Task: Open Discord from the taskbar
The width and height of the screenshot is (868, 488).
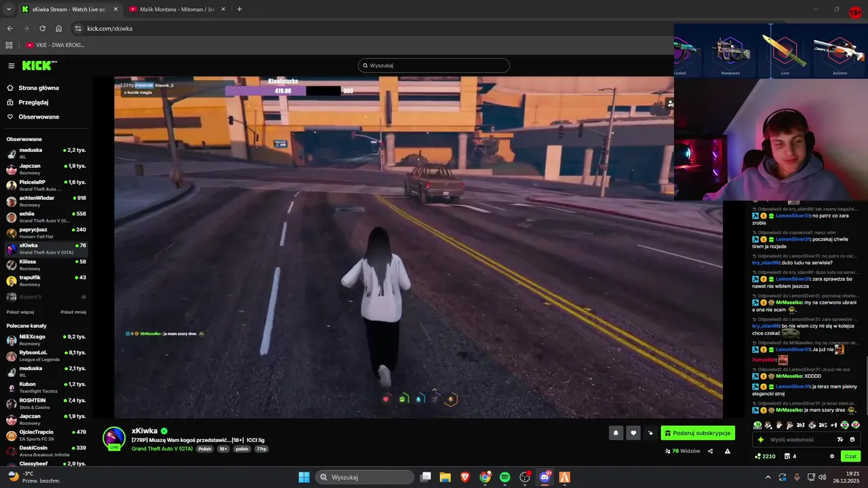Action: (x=545, y=477)
